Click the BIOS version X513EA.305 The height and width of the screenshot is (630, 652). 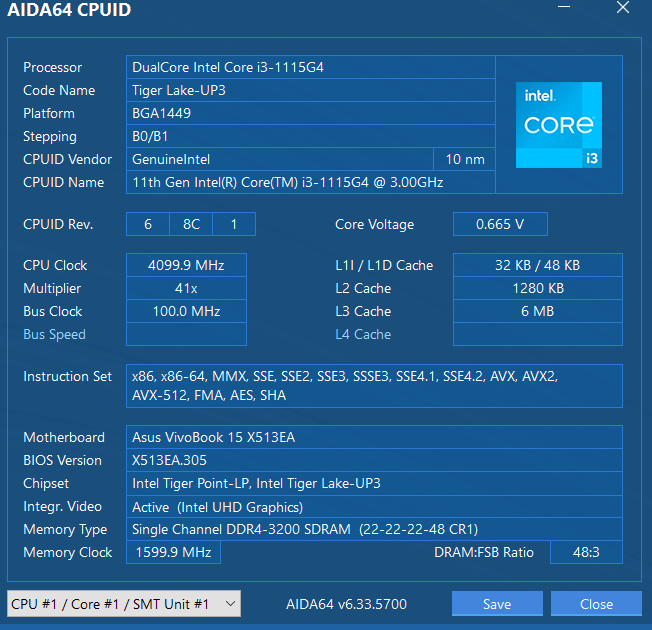374,460
